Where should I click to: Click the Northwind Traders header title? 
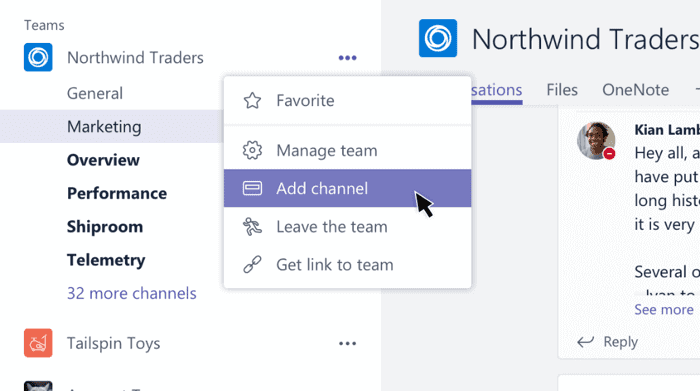[x=585, y=39]
